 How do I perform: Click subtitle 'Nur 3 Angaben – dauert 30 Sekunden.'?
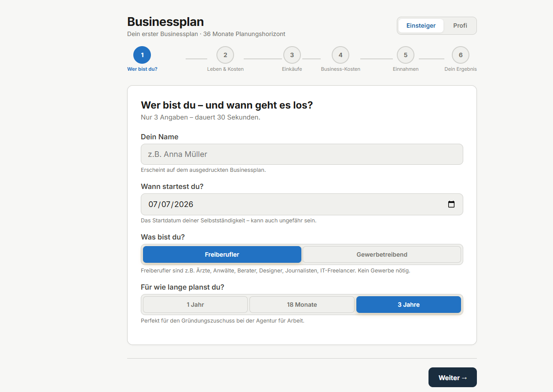(201, 117)
